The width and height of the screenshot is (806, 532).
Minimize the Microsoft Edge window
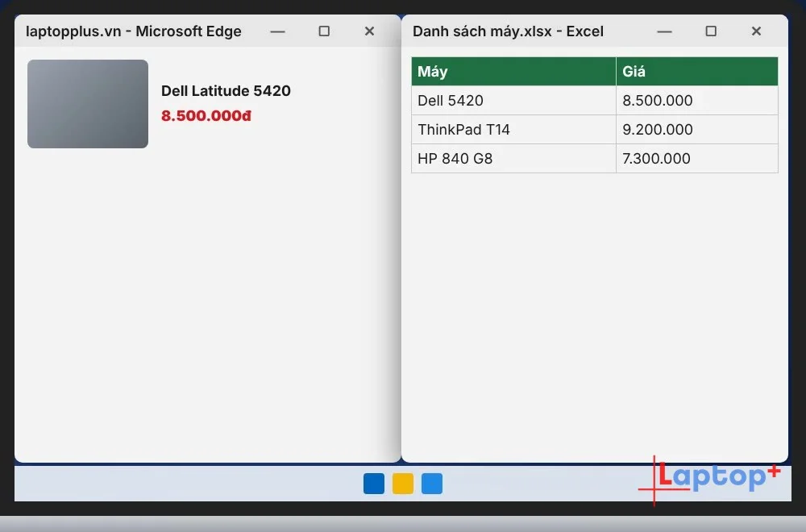coord(277,31)
